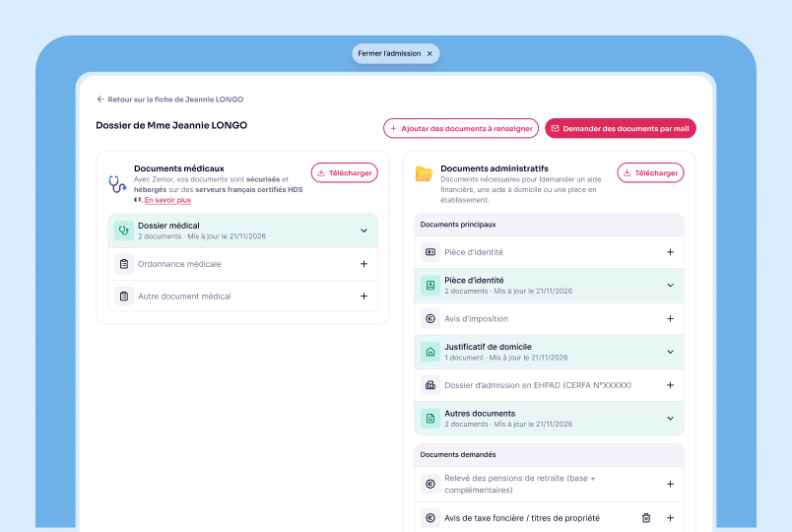The height and width of the screenshot is (532, 792).
Task: Click the green Pièce d'identité document icon
Action: pos(430,285)
